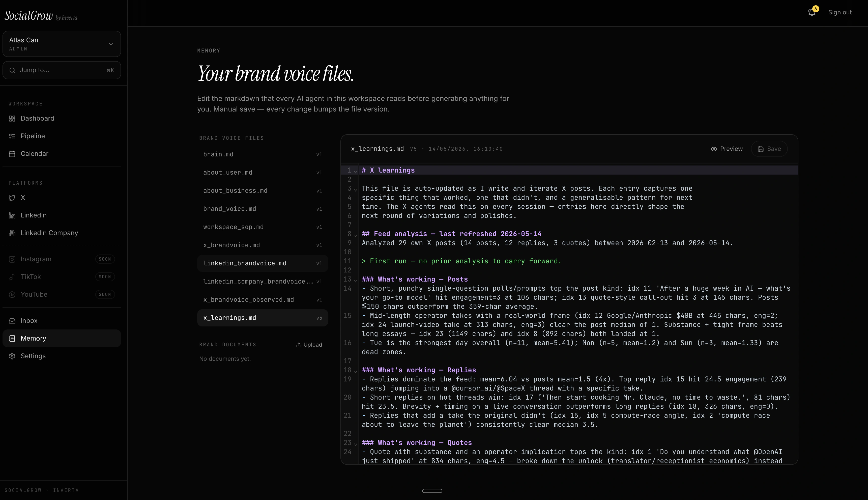Image resolution: width=868 pixels, height=500 pixels.
Task: Open x_brandvoice_observed.md file
Action: click(263, 300)
